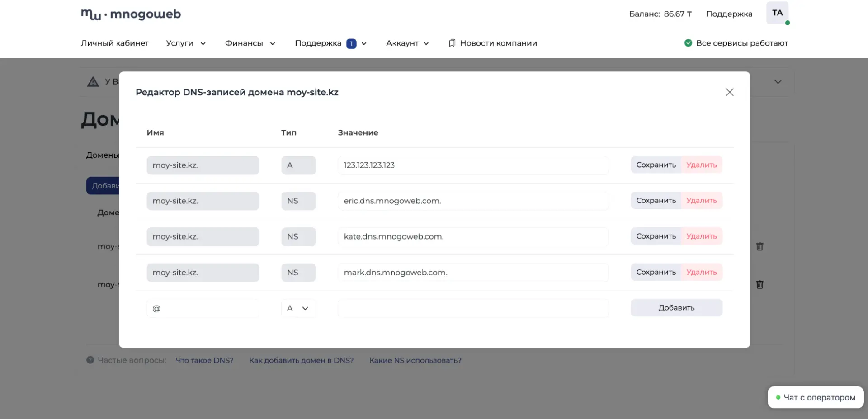Viewport: 868px width, 419px height.
Task: Close the DNS editor dialog
Action: click(x=730, y=92)
